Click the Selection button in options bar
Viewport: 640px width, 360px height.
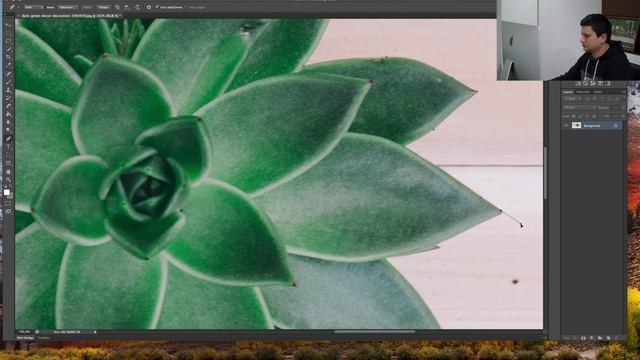(x=67, y=7)
